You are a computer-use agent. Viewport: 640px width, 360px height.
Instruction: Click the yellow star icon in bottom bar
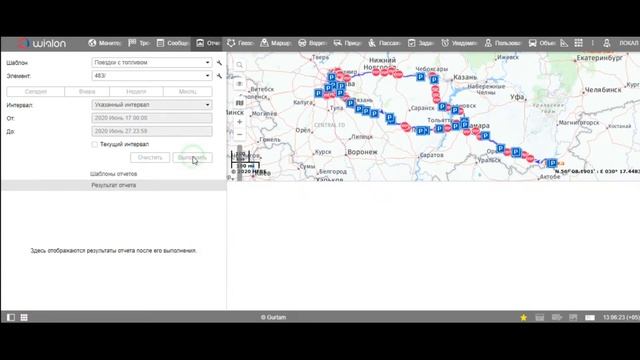click(x=523, y=317)
